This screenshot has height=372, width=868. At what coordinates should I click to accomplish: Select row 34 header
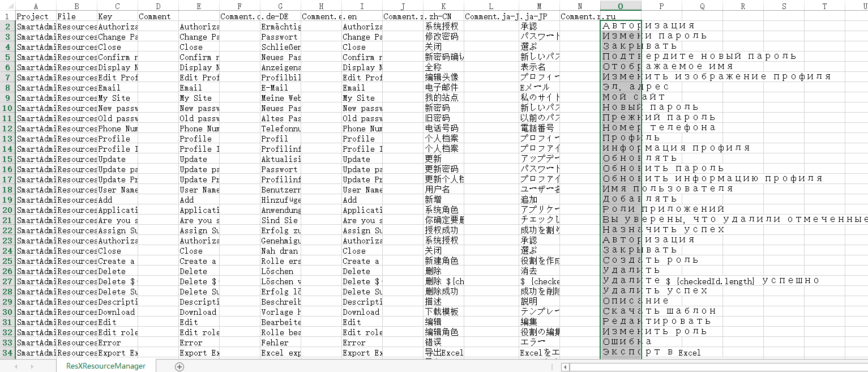click(x=7, y=353)
